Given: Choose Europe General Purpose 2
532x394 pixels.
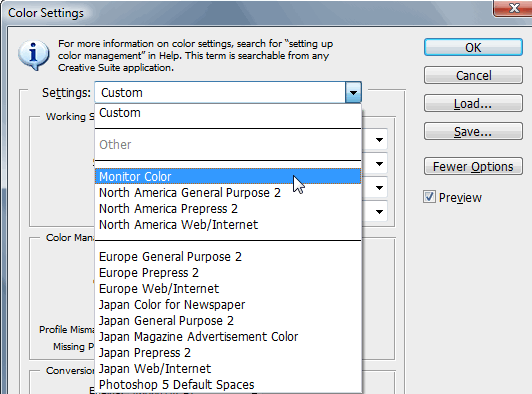Looking at the screenshot, I should click(228, 257).
